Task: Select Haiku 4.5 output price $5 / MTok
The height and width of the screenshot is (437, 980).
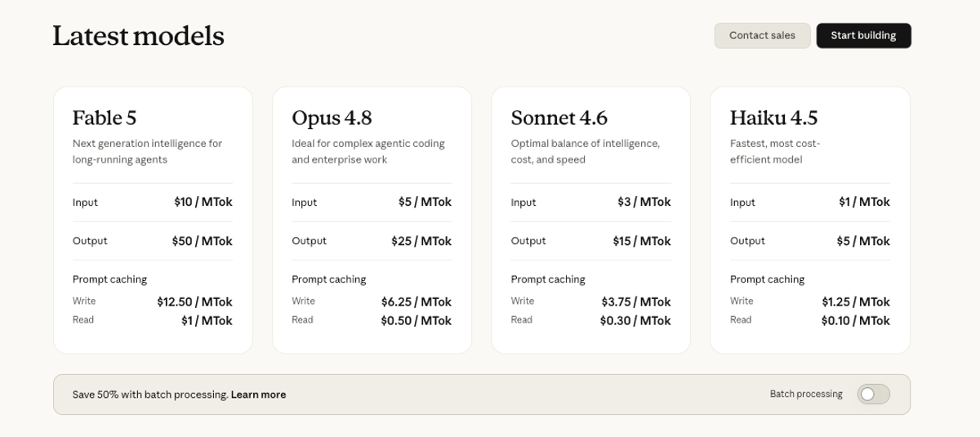Action: tap(863, 241)
